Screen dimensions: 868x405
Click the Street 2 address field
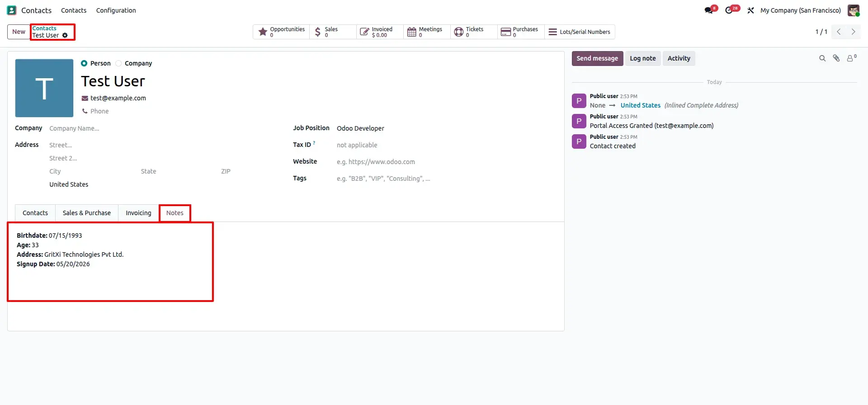(x=163, y=158)
